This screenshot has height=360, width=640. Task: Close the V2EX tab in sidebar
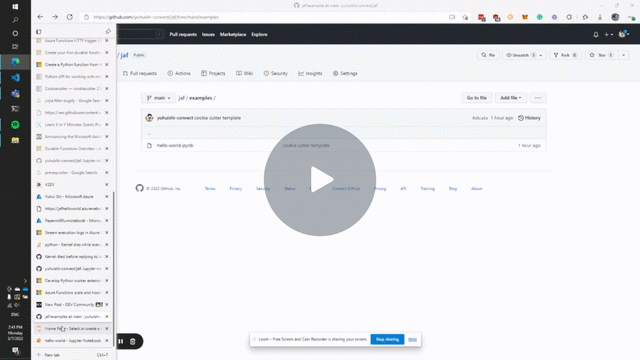pyautogui.click(x=107, y=184)
